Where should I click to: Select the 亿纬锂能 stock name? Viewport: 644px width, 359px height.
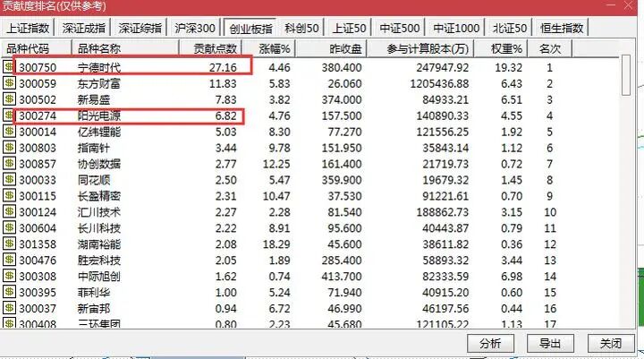[99, 132]
